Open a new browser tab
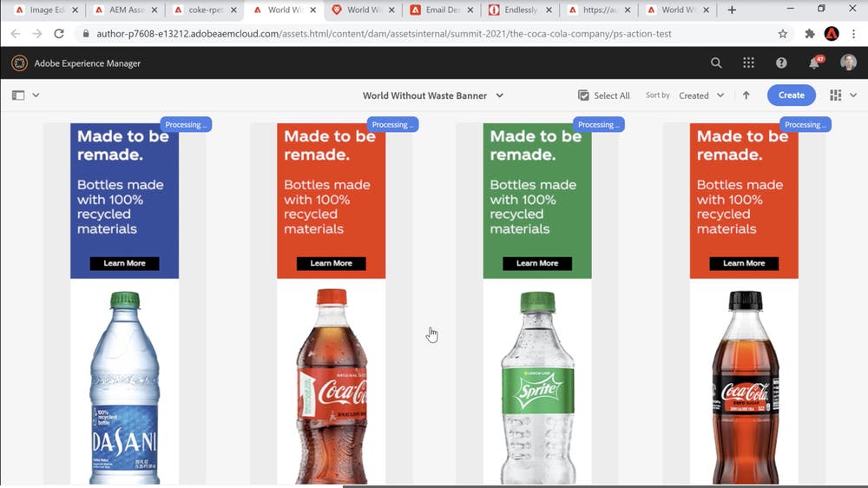Screen dimensions: 868x488 (x=732, y=10)
